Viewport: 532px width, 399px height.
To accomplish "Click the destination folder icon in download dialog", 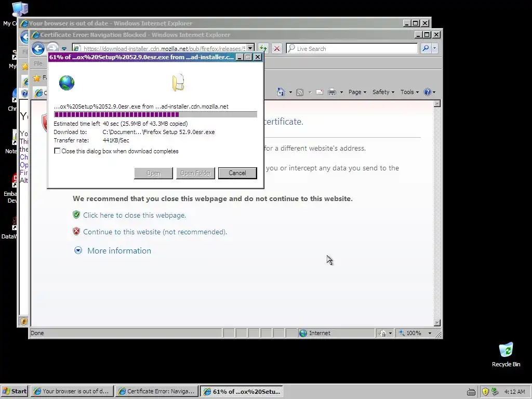I will click(x=179, y=83).
